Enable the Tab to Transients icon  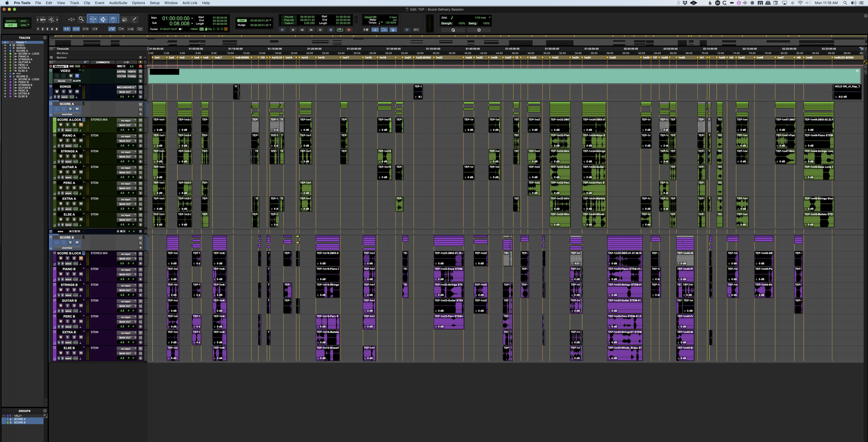point(67,29)
